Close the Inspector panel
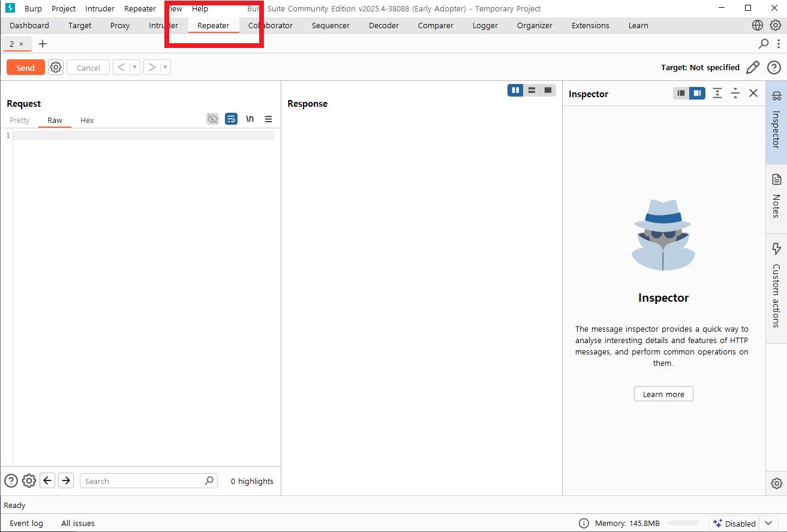This screenshot has width=787, height=532. click(753, 93)
